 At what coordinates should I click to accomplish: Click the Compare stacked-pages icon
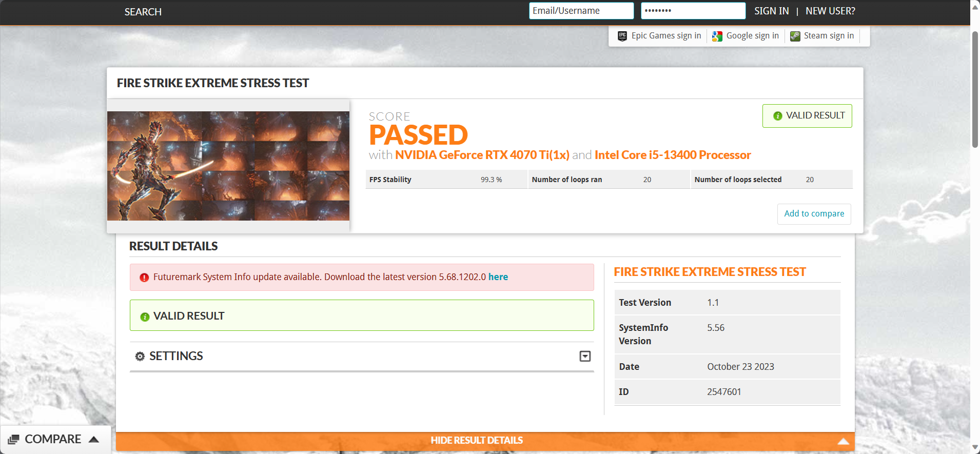14,440
